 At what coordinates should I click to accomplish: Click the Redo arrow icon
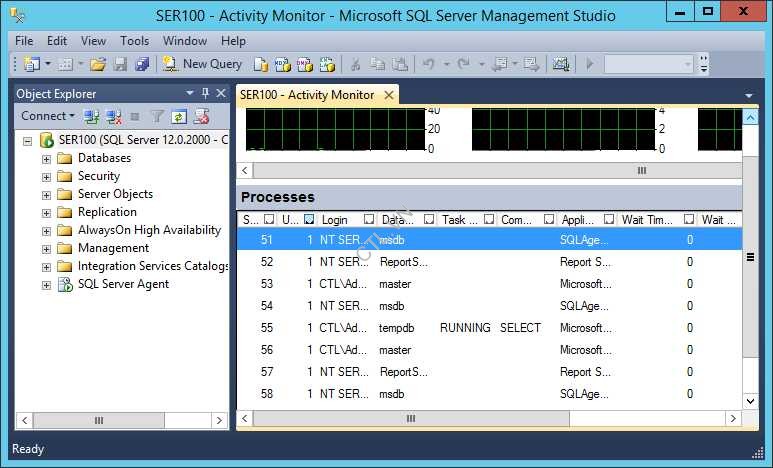click(x=463, y=64)
